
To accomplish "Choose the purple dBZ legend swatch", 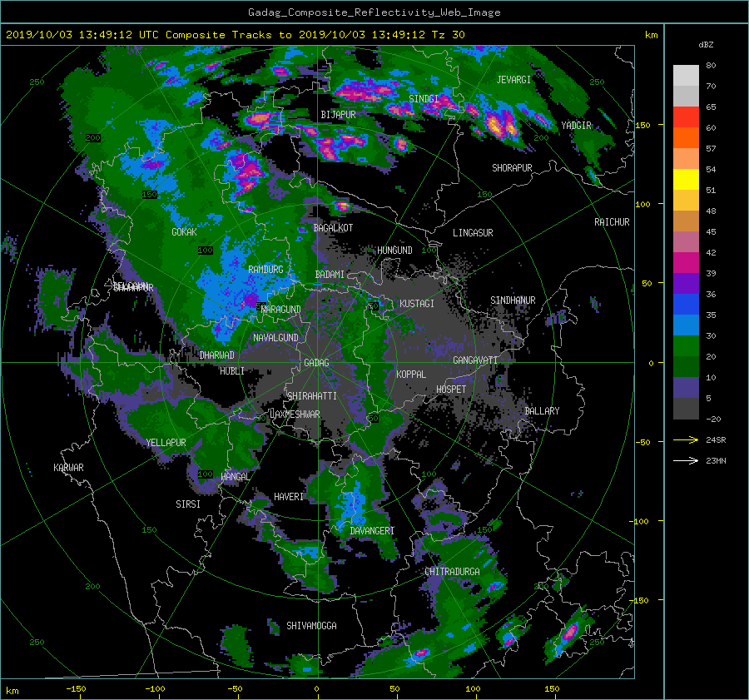I will click(686, 284).
